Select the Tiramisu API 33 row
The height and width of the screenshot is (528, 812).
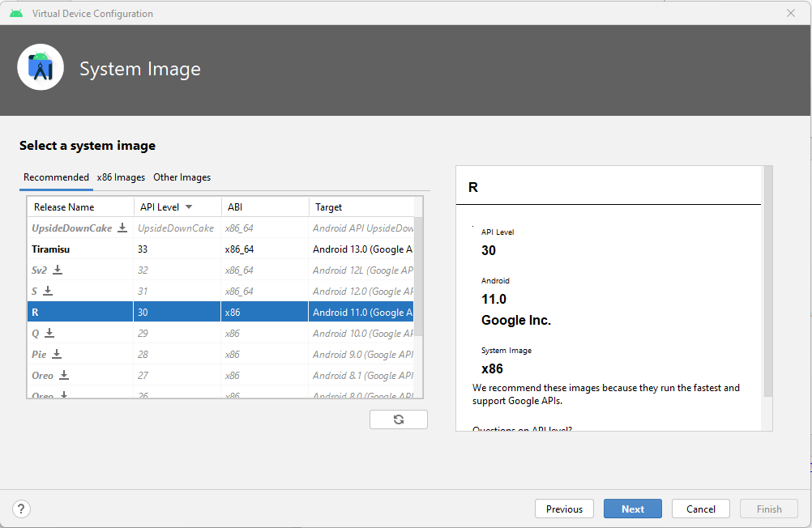point(220,249)
